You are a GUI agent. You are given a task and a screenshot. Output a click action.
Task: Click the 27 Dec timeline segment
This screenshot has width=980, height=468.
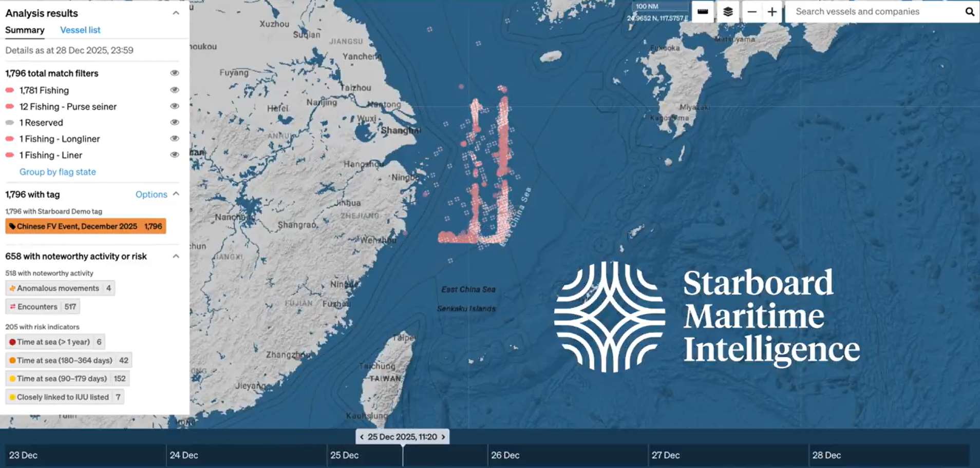pos(728,455)
